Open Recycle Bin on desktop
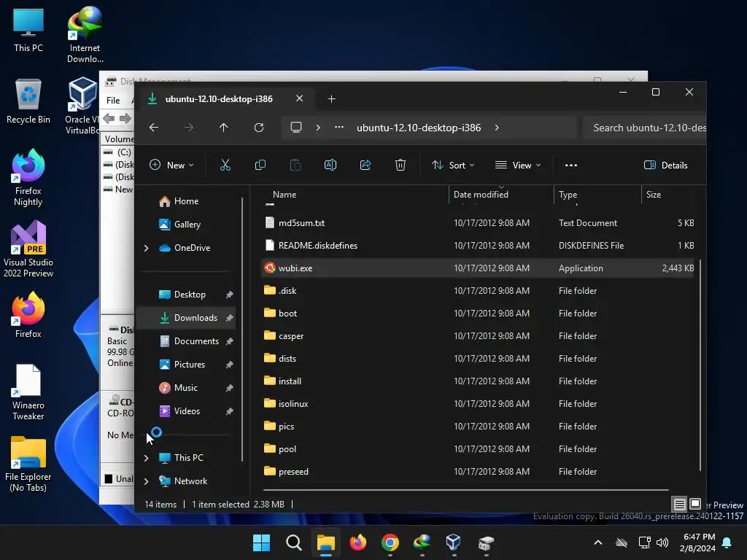The height and width of the screenshot is (560, 747). [28, 101]
